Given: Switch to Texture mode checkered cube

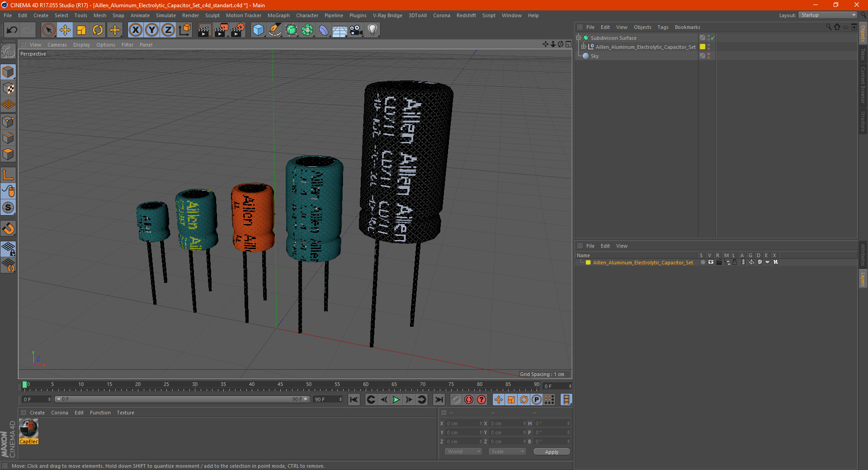Looking at the screenshot, I should tap(9, 89).
